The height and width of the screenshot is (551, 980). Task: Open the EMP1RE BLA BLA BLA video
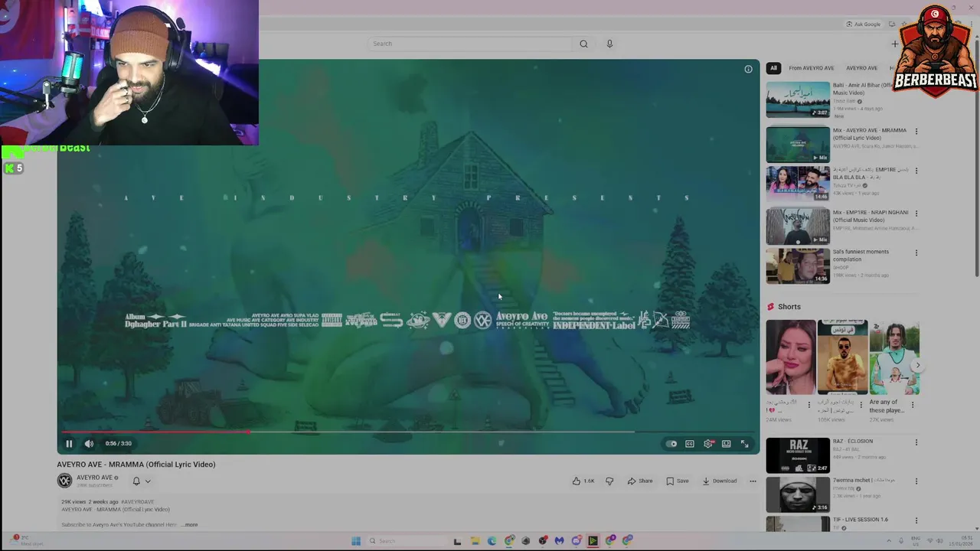(798, 184)
